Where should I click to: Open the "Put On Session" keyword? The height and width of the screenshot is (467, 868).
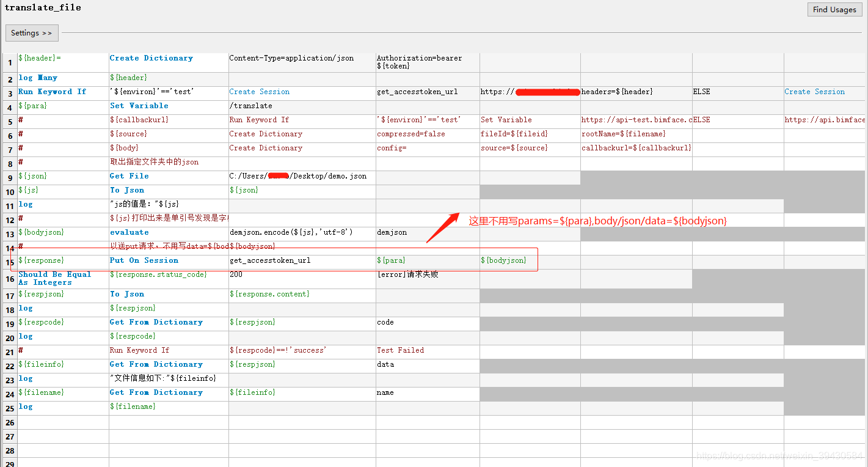[144, 260]
